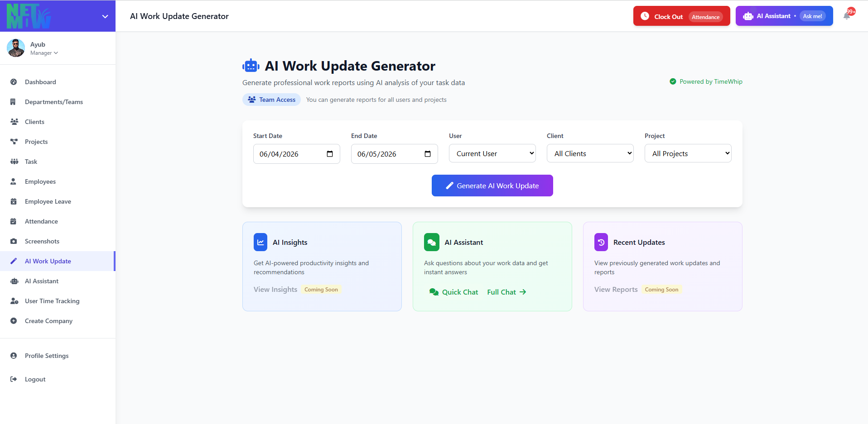This screenshot has width=868, height=424.
Task: Open the Client dropdown showing All Clients
Action: (590, 153)
